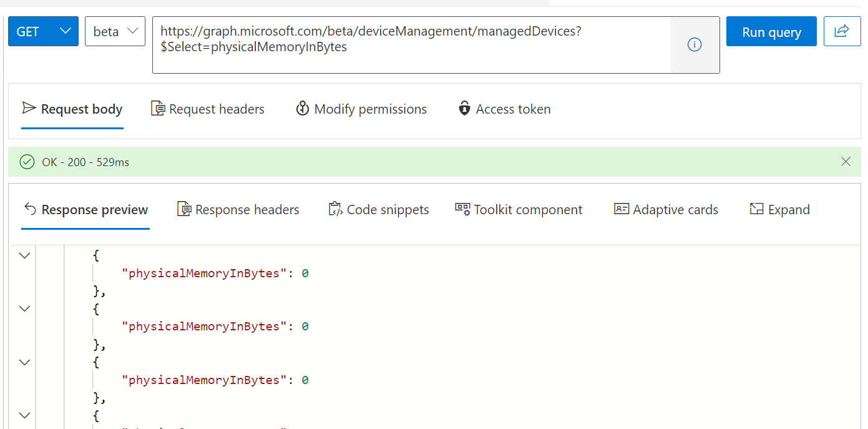Open the Request headers tab
Viewport: 868px width, 429px height.
pyautogui.click(x=208, y=109)
